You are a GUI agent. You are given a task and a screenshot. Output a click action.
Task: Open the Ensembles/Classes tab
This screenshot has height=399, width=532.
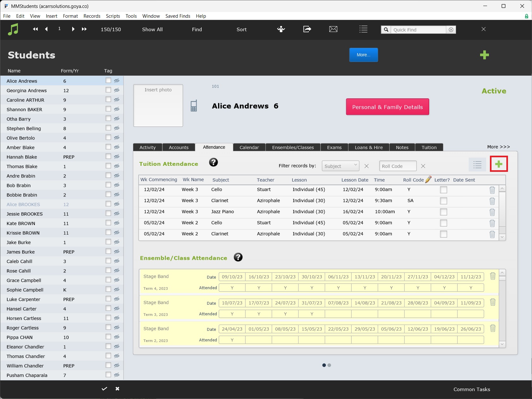293,147
